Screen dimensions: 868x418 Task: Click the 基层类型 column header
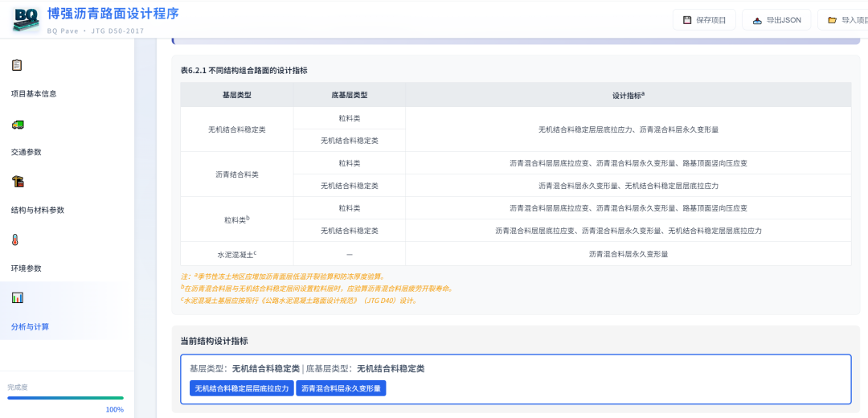[x=237, y=95]
